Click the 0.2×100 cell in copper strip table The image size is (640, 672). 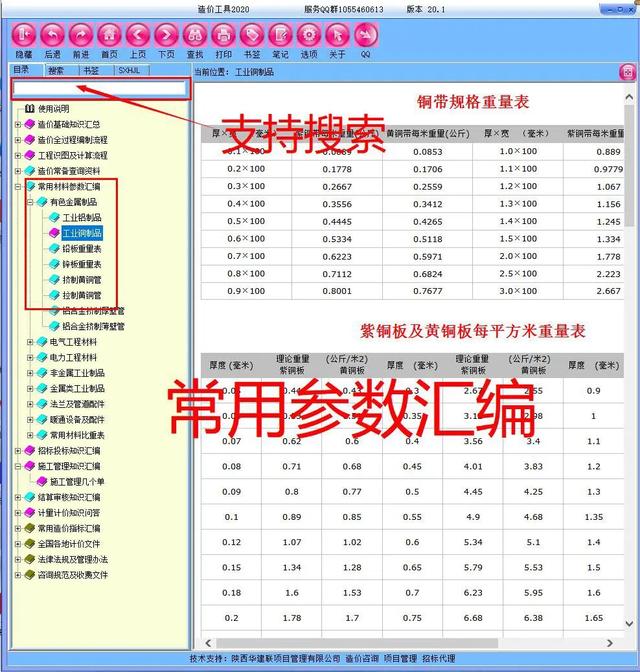(x=246, y=169)
